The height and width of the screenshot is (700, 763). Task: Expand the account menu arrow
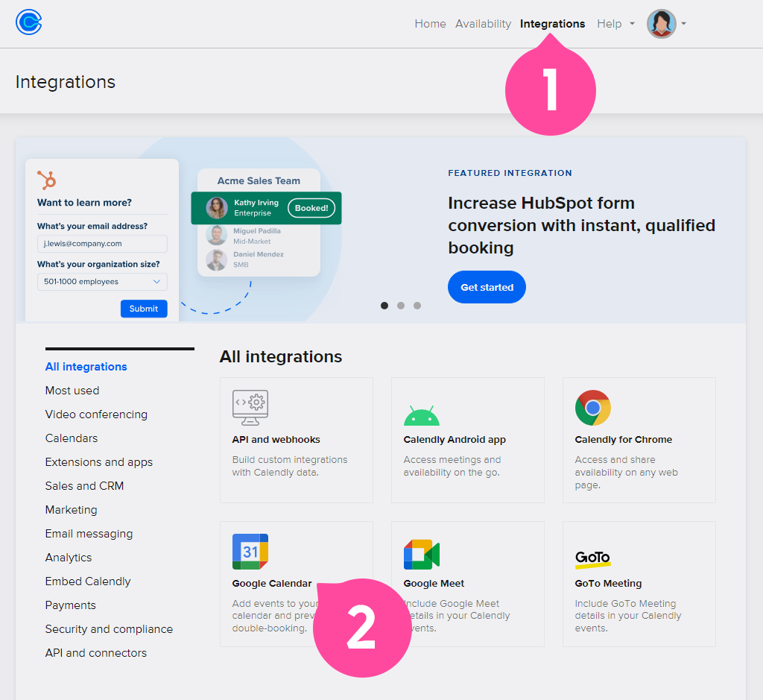point(684,23)
